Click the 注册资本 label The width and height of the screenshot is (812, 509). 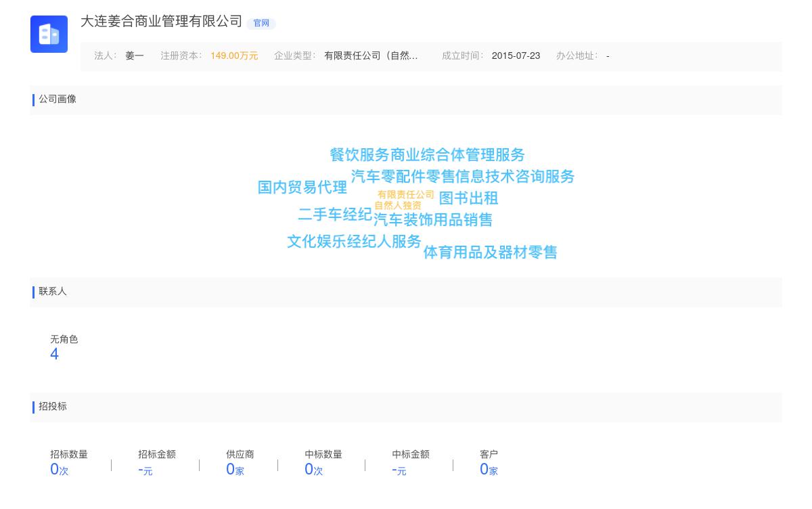click(x=181, y=56)
